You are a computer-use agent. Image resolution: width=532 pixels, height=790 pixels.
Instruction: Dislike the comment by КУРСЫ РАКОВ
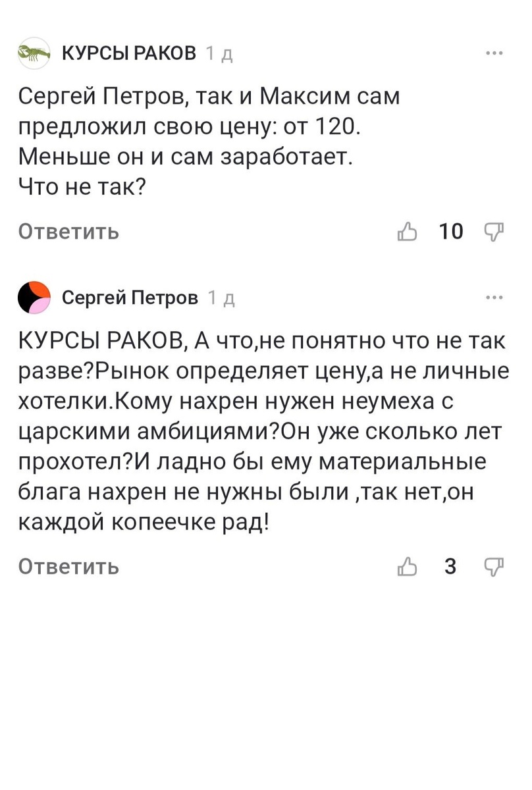[493, 231]
